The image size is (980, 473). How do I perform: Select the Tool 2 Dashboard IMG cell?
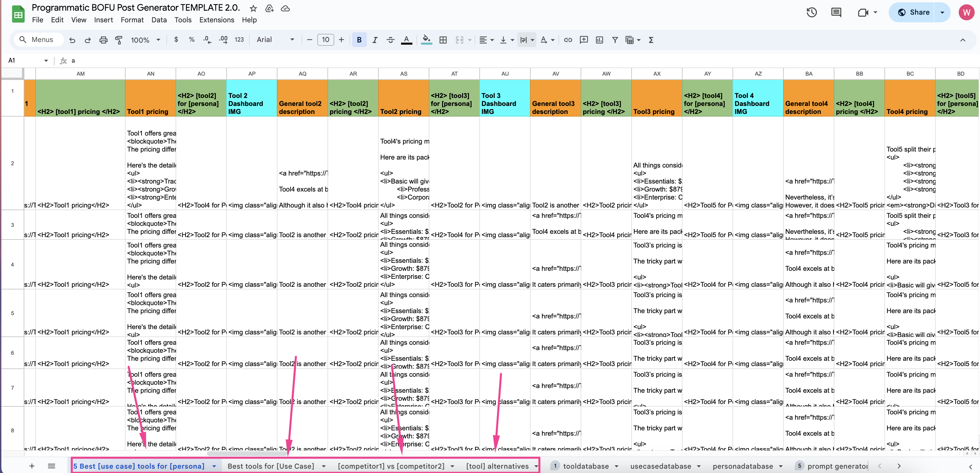(x=252, y=98)
